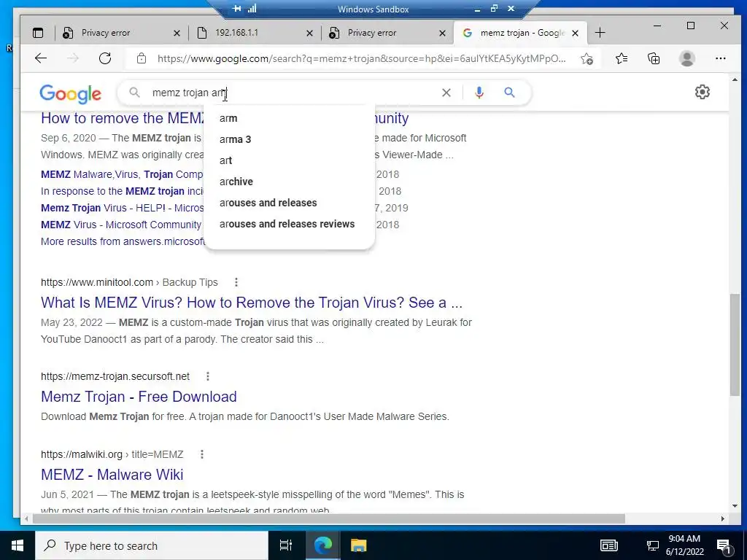Click the scroll down arrow

click(735, 506)
